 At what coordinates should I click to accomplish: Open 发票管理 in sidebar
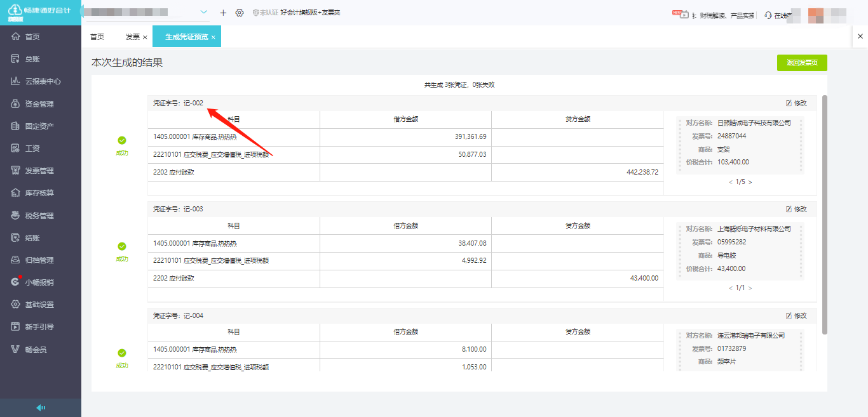pos(41,171)
